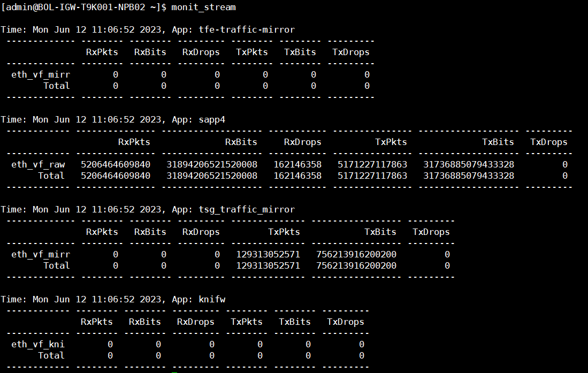Click TxPkts value 5171227117863 in sapp4 Total row
This screenshot has height=373, width=588.
point(372,176)
